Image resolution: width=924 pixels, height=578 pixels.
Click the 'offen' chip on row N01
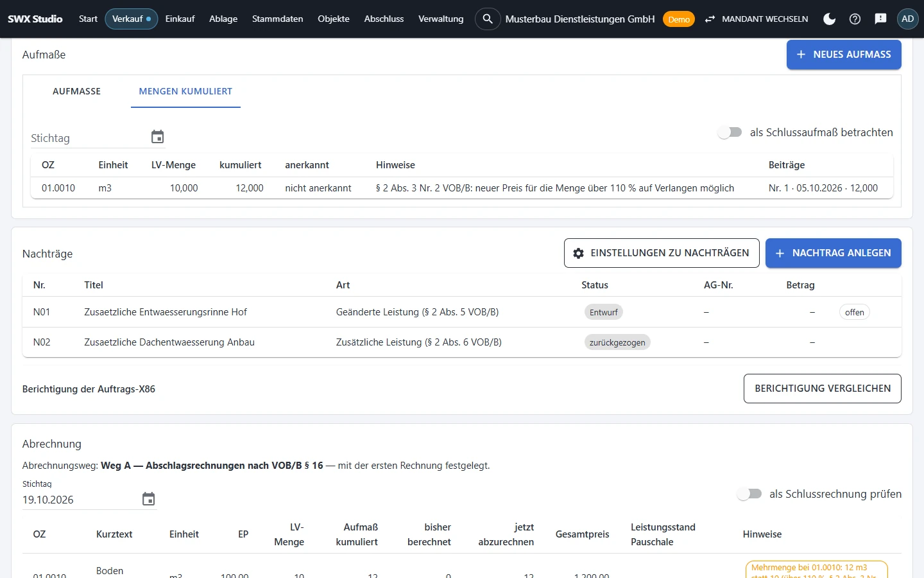coord(854,312)
